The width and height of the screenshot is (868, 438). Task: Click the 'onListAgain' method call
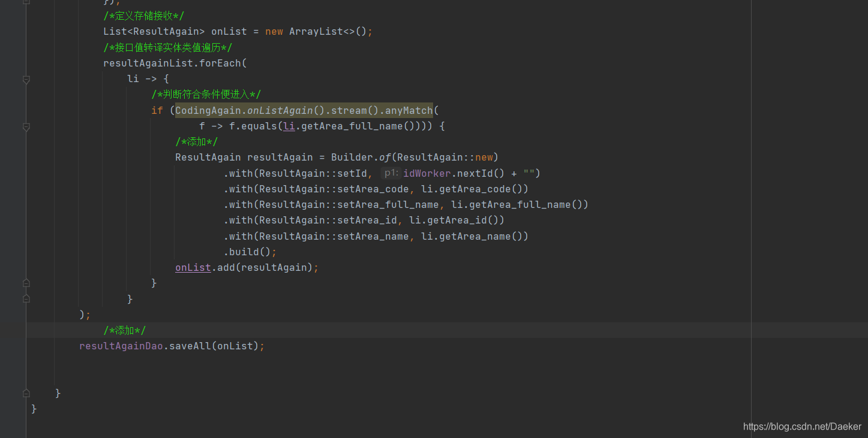click(280, 110)
